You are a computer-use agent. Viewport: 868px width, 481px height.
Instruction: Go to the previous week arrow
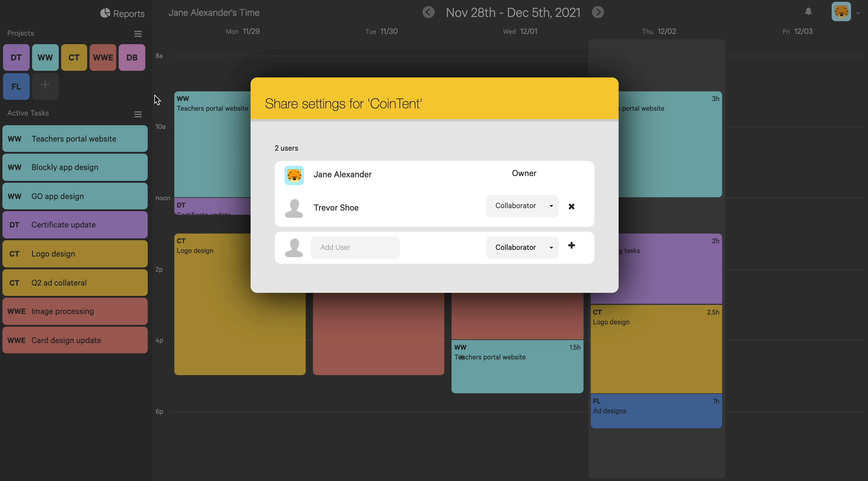click(428, 12)
